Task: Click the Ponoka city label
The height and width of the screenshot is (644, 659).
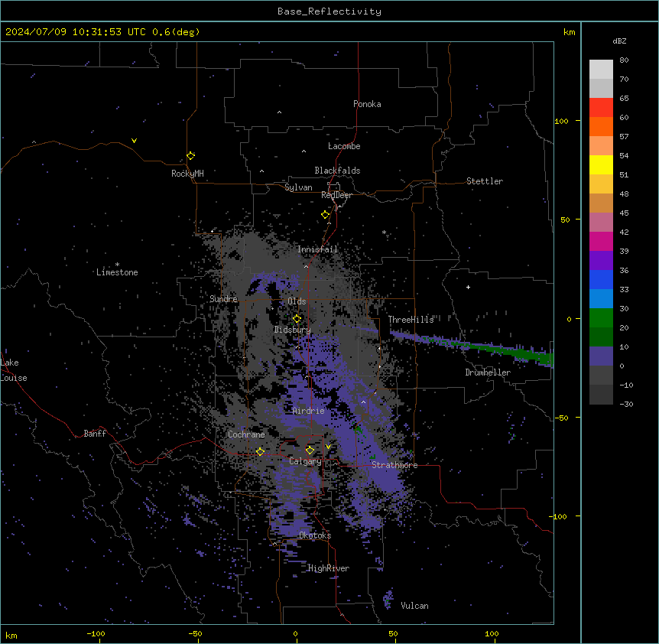Action: [367, 104]
